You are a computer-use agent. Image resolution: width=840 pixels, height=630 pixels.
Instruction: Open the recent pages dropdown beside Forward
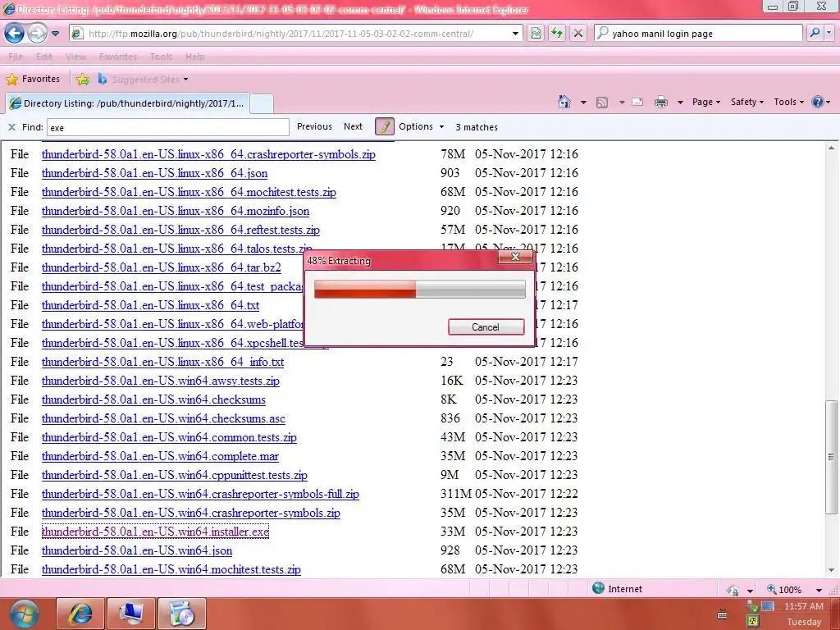55,33
